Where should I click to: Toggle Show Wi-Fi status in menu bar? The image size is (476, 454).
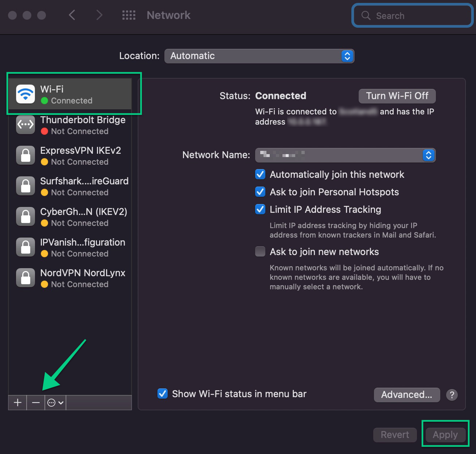pyautogui.click(x=163, y=394)
